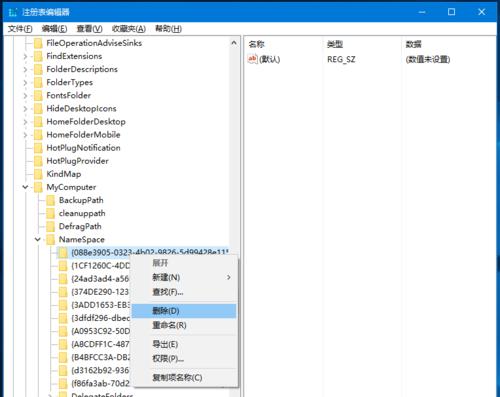Collapse the NameSpace tree node
This screenshot has width=500, height=397.
[x=38, y=239]
